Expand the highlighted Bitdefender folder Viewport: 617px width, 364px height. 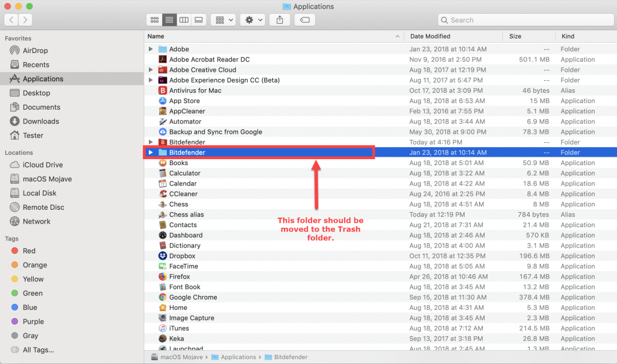click(x=151, y=152)
